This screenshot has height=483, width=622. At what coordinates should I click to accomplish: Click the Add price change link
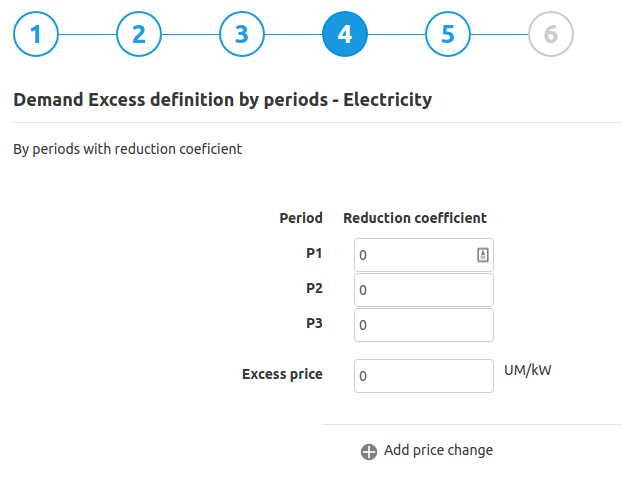coord(438,450)
